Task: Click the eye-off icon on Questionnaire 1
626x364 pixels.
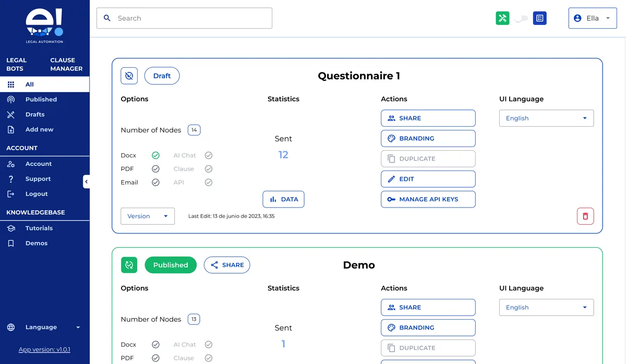Action: 129,76
